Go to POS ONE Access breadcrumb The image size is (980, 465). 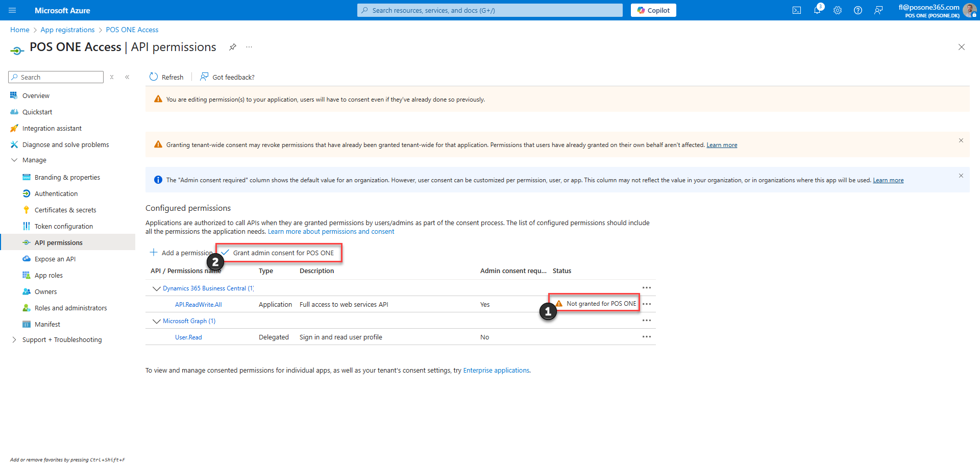tap(132, 30)
